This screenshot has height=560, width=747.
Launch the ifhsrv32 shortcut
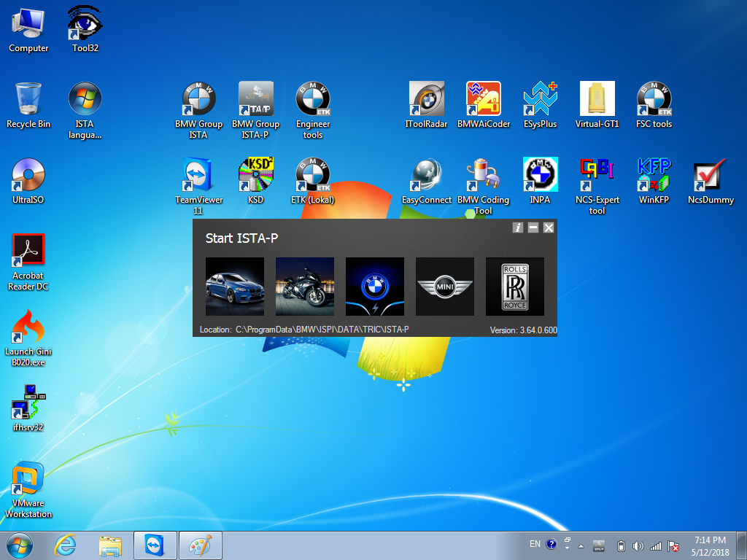(28, 408)
